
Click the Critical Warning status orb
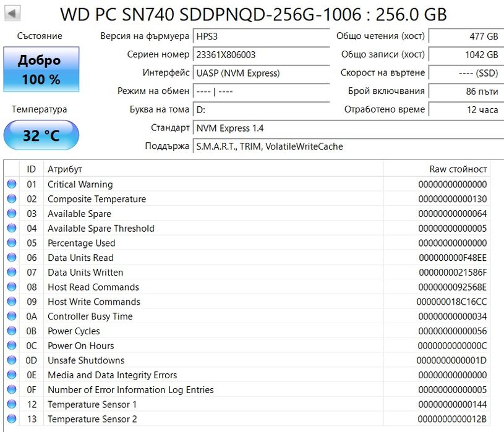12,184
